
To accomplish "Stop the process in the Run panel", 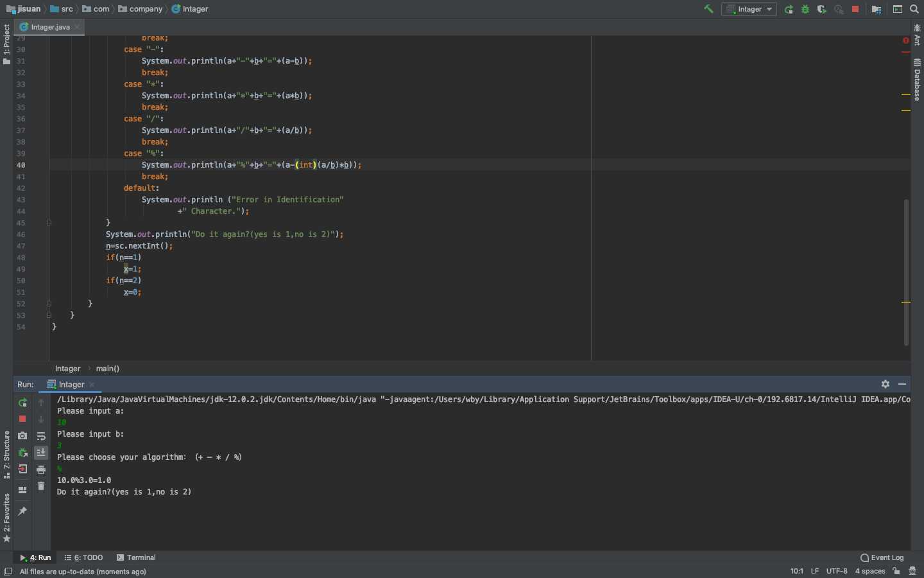I will click(x=22, y=419).
